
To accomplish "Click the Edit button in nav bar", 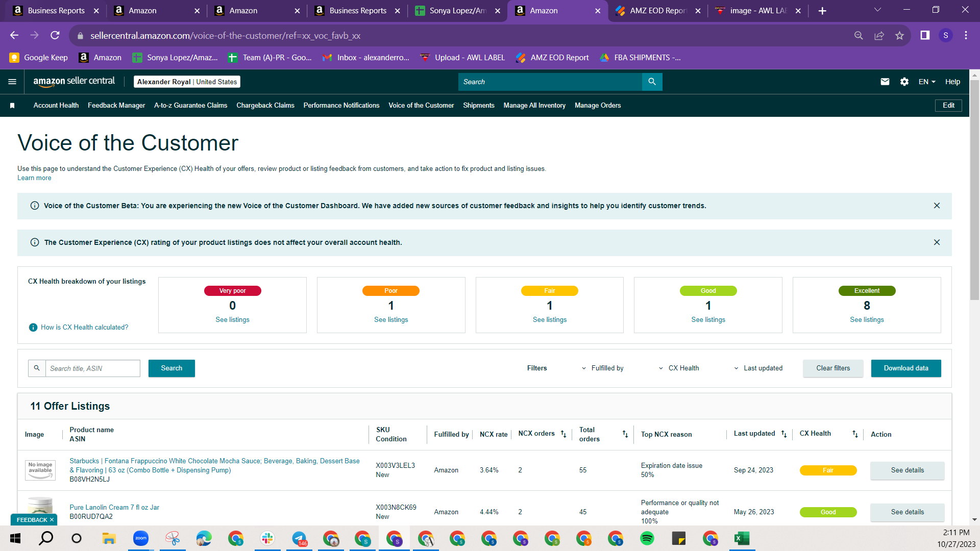I will (x=948, y=106).
